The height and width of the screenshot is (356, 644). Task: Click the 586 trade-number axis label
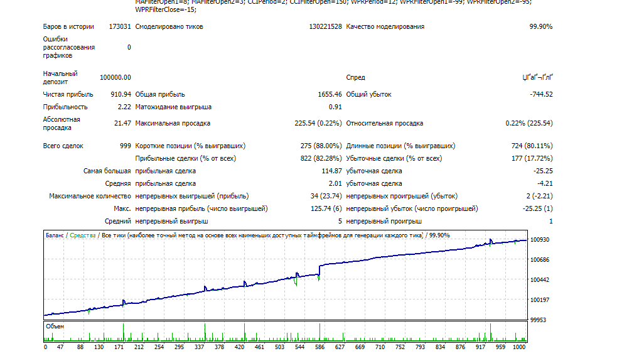(319, 347)
